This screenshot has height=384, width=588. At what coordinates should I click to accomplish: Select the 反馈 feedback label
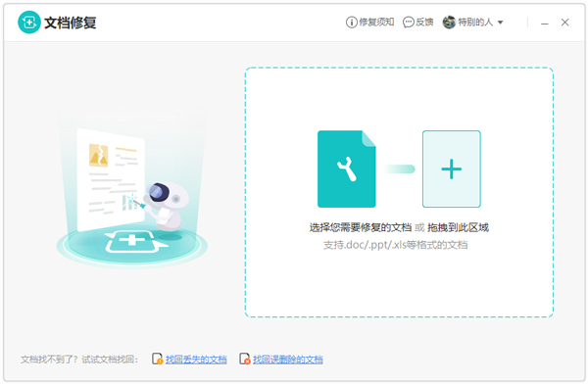point(424,23)
